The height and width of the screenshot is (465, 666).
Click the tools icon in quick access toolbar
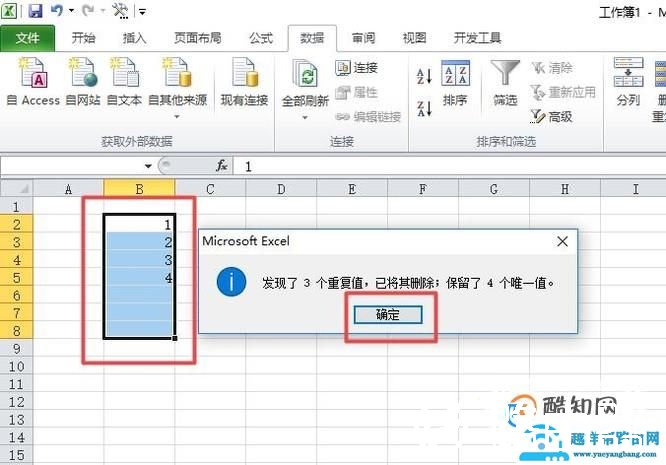(120, 10)
